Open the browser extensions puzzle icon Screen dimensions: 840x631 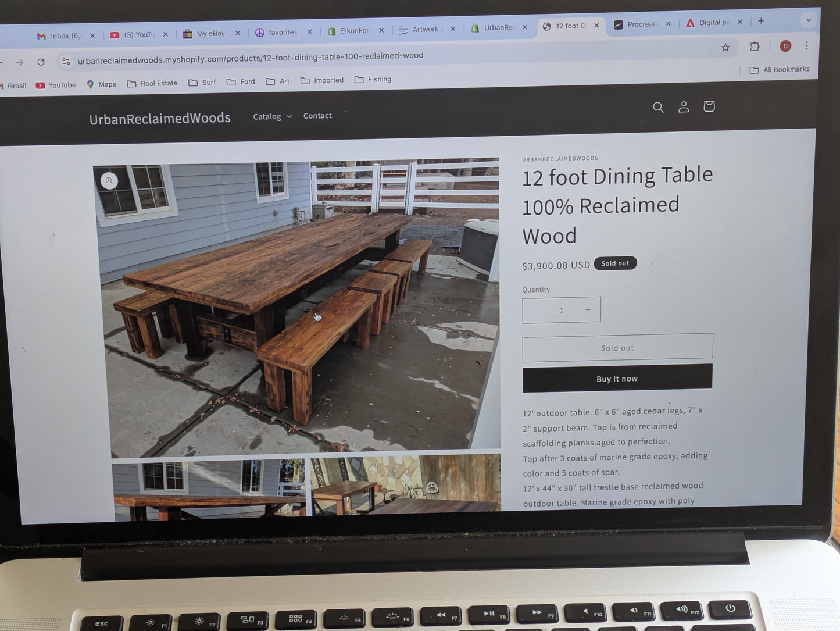[x=755, y=47]
